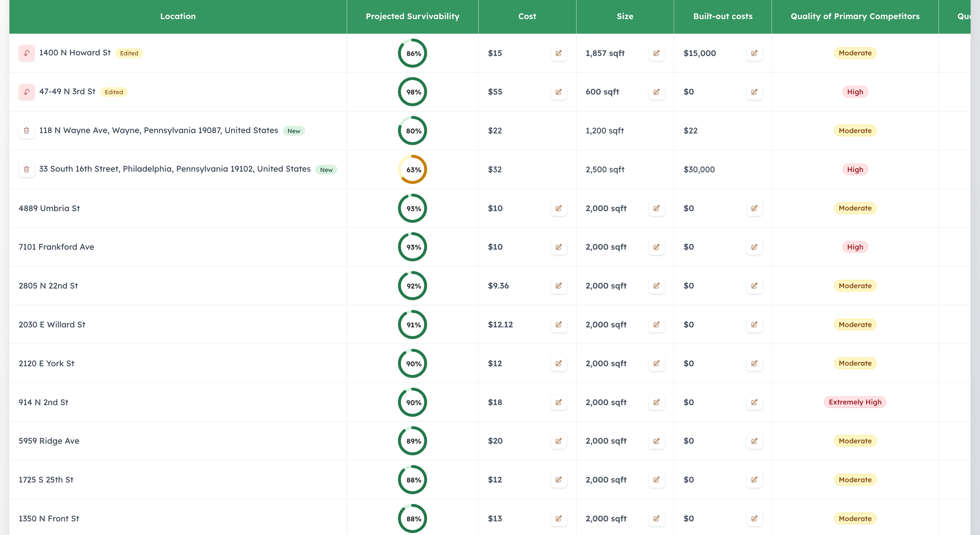Edit the cost for 4889 Umbria St
This screenshot has width=980, height=535.
558,208
